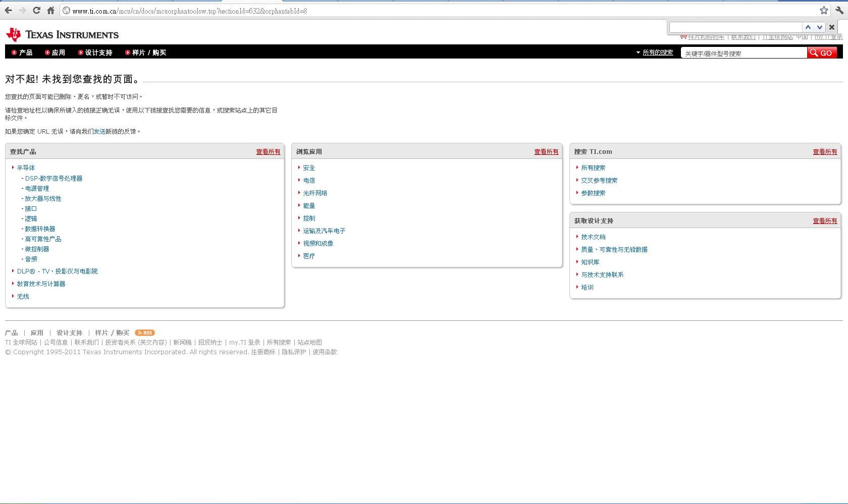Open the footer my.TI 登录 link
Image resolution: width=848 pixels, height=504 pixels.
245,343
